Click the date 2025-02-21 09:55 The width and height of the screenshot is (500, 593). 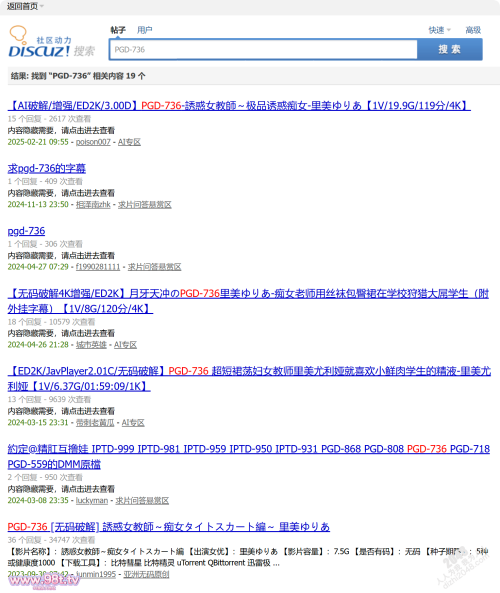point(38,142)
